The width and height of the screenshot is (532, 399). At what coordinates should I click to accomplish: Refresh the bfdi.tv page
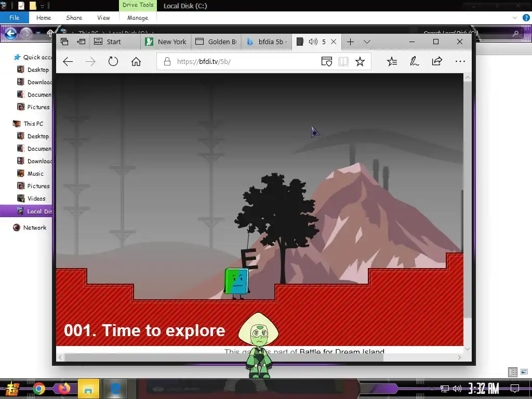[x=113, y=61]
